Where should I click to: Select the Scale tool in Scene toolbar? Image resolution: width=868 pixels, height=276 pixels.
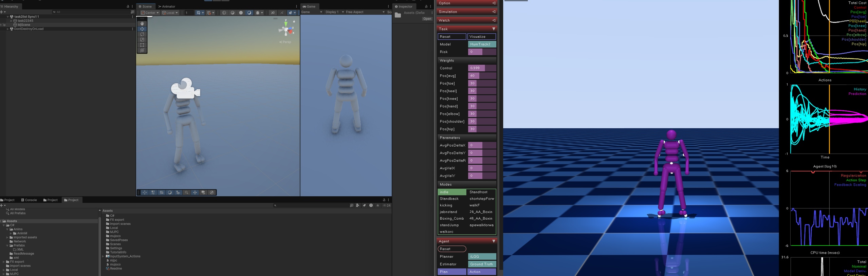(x=142, y=40)
